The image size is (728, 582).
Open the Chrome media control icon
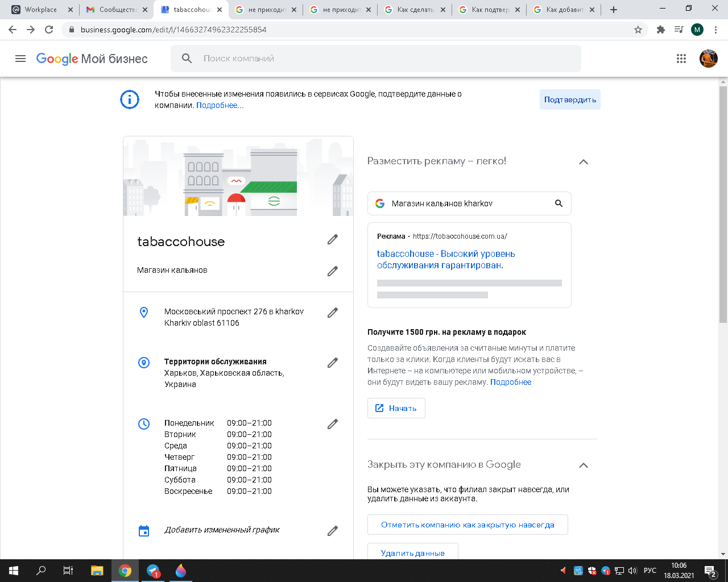[x=679, y=30]
